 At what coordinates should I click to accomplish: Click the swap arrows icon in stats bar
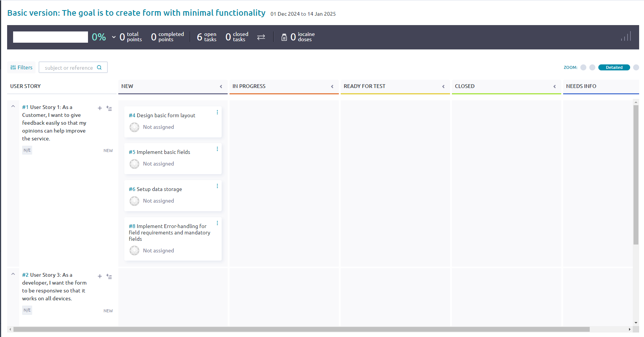tap(261, 37)
